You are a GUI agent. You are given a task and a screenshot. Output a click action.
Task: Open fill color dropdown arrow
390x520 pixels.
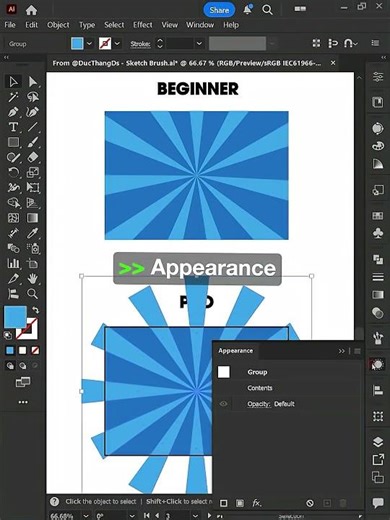coord(89,44)
